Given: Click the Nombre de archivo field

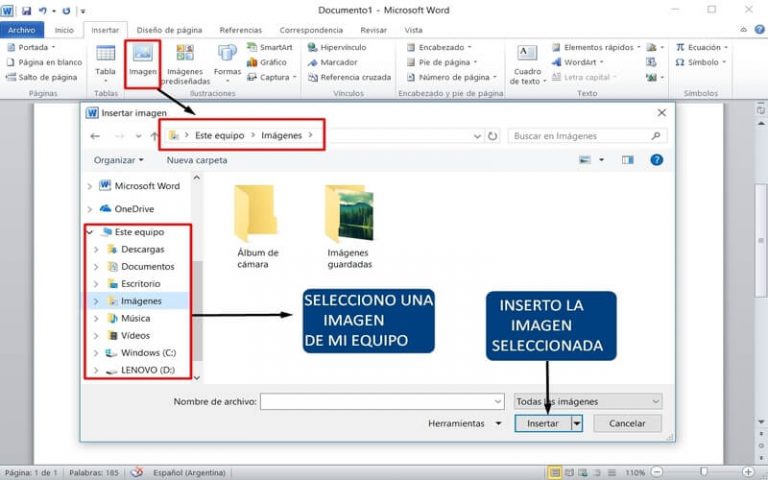Looking at the screenshot, I should 382,402.
